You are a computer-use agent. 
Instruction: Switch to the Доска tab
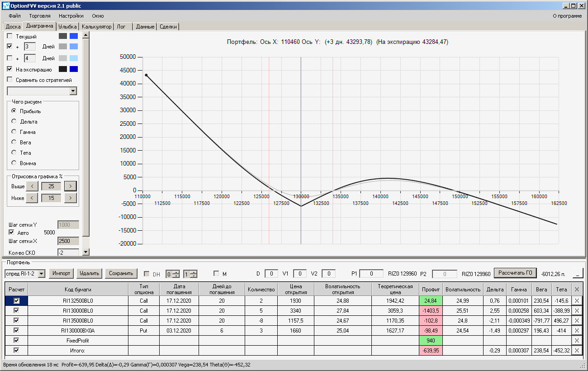13,27
